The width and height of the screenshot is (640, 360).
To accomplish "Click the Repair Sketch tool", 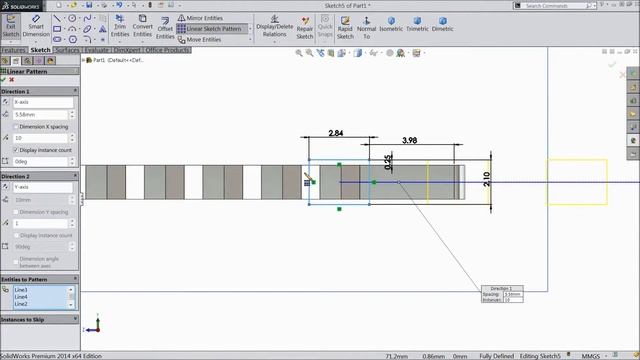I will 304,28.
